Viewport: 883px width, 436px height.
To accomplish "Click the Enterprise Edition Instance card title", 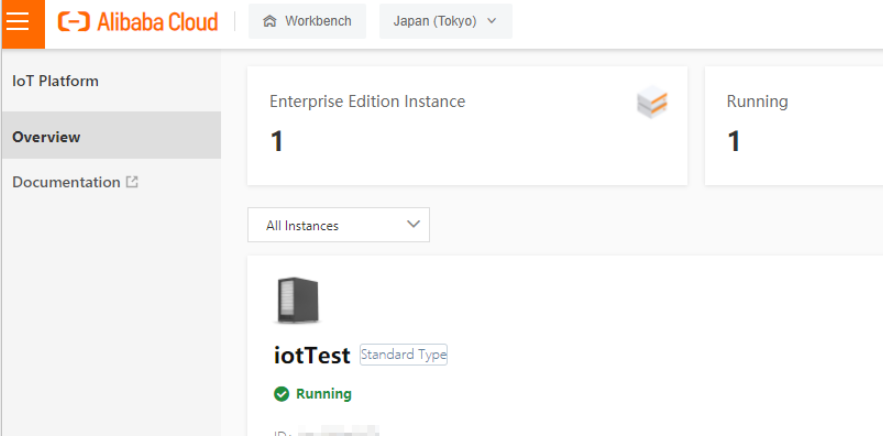I will pyautogui.click(x=367, y=101).
